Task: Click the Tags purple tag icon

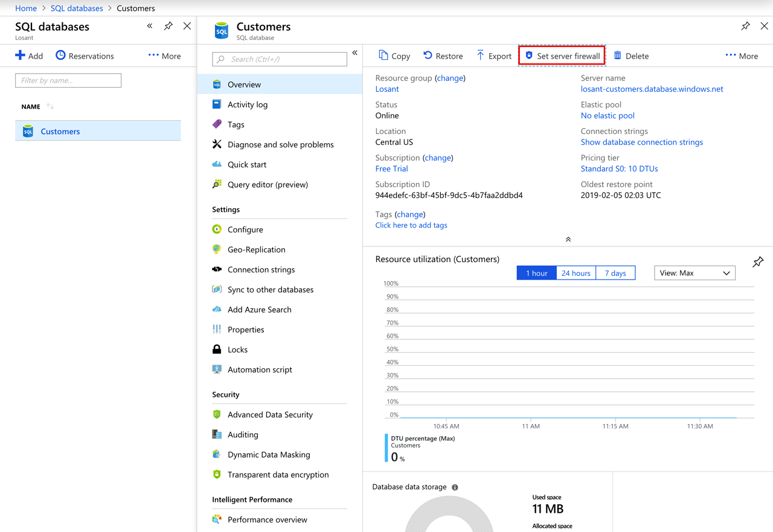Action: (x=217, y=124)
